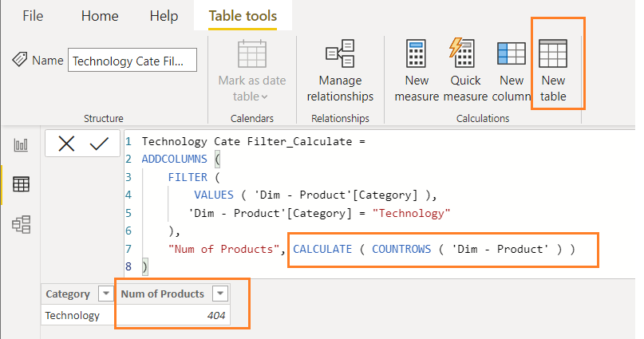Image resolution: width=644 pixels, height=339 pixels.
Task: Open the Num of Products column dropdown
Action: pos(220,294)
